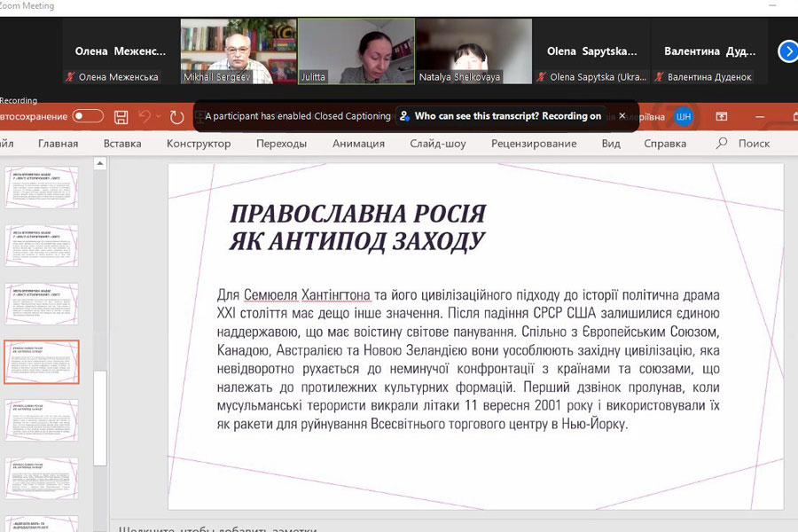This screenshot has width=798, height=532.
Task: Click the Поиск search field
Action: (754, 144)
